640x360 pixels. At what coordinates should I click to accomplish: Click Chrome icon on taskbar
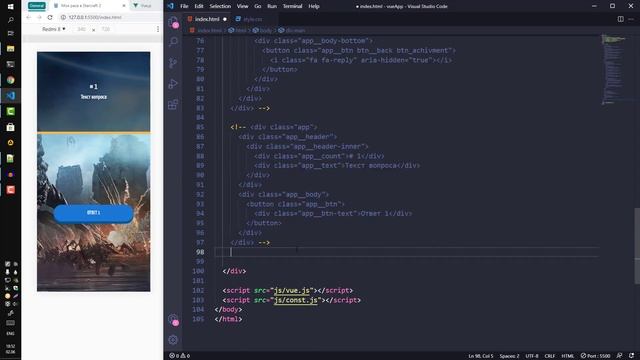click(x=11, y=80)
